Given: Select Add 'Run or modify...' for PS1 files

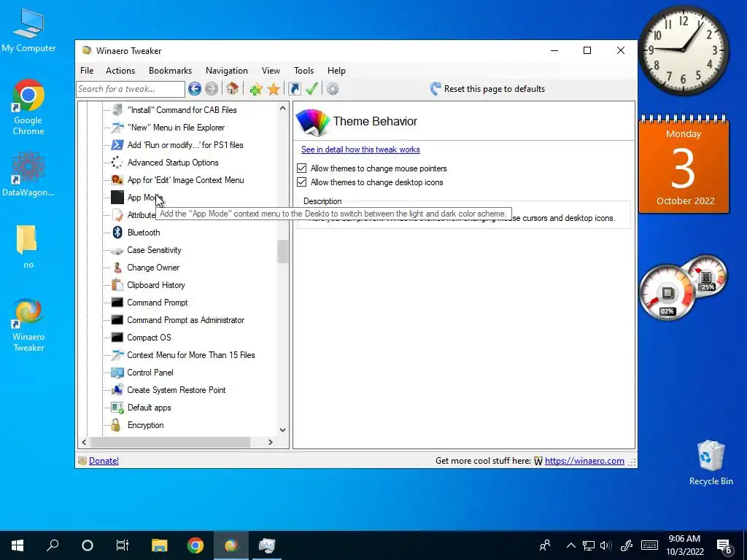Looking at the screenshot, I should point(185,145).
